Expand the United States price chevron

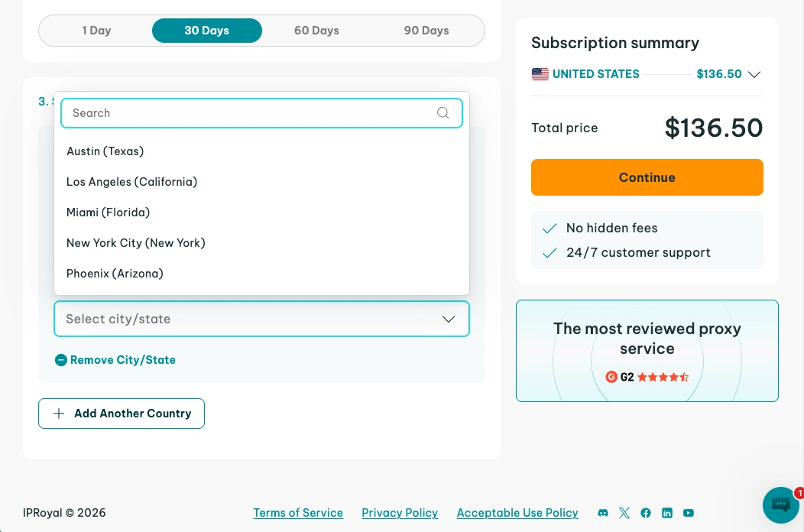[x=754, y=74]
